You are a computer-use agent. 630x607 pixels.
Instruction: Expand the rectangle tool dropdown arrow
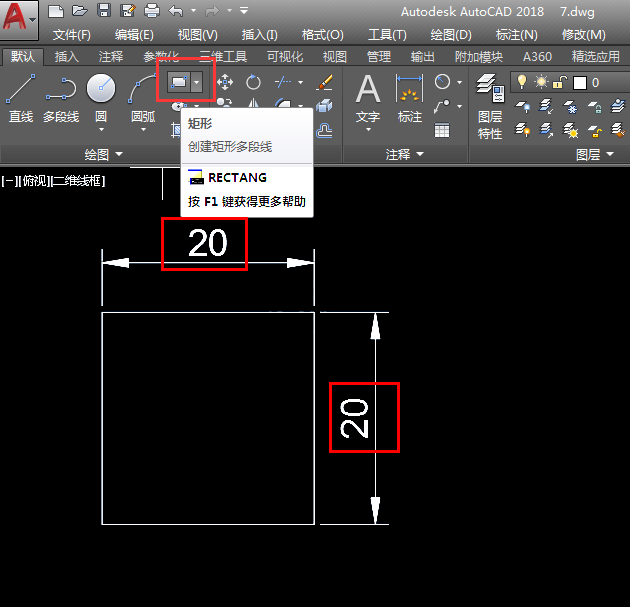(196, 82)
